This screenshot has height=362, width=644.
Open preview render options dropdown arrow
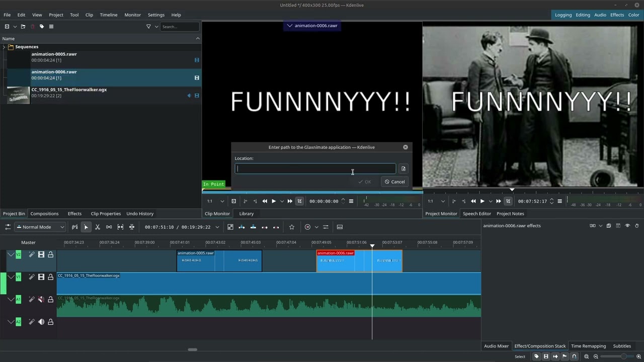pyautogui.click(x=316, y=227)
